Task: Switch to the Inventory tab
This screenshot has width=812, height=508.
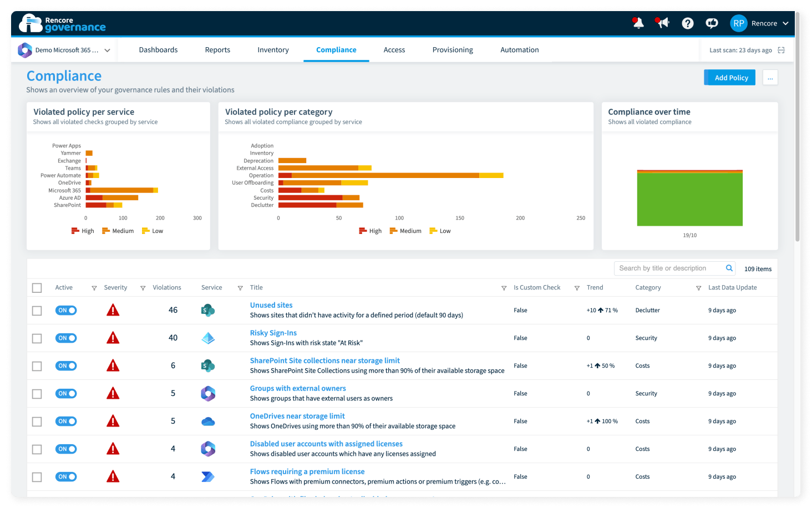Action: (273, 50)
